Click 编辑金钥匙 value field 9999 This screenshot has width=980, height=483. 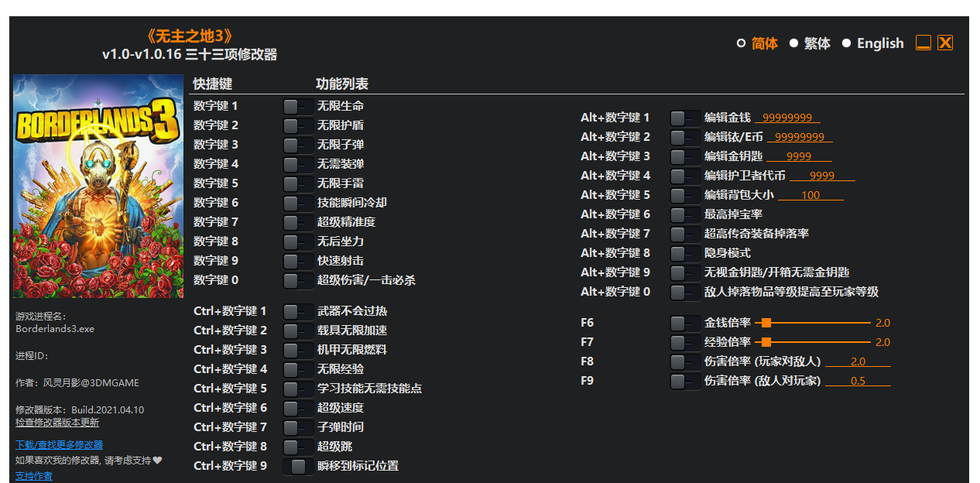799,156
